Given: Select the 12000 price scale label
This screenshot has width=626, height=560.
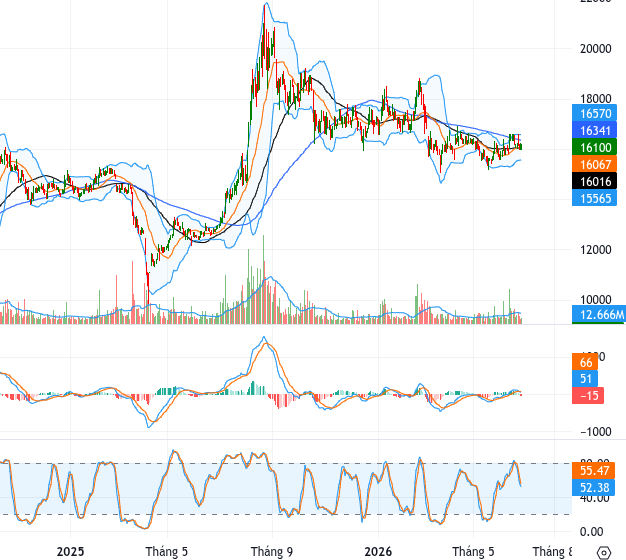Looking at the screenshot, I should (x=595, y=250).
